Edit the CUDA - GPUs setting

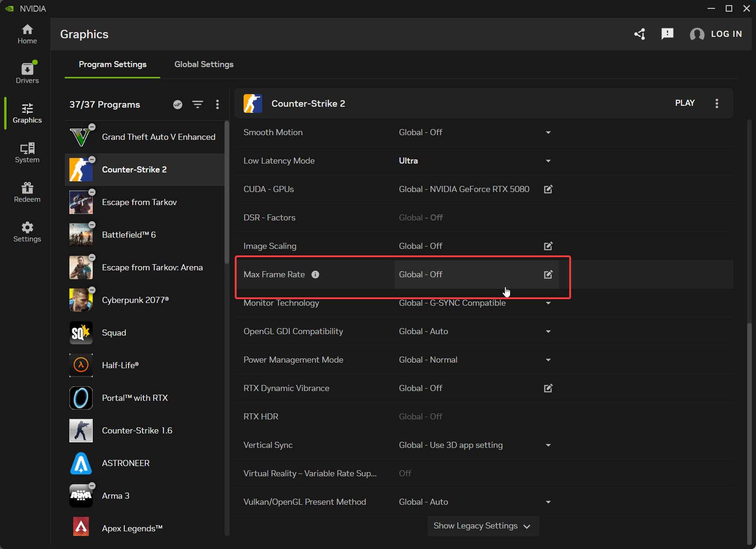548,189
